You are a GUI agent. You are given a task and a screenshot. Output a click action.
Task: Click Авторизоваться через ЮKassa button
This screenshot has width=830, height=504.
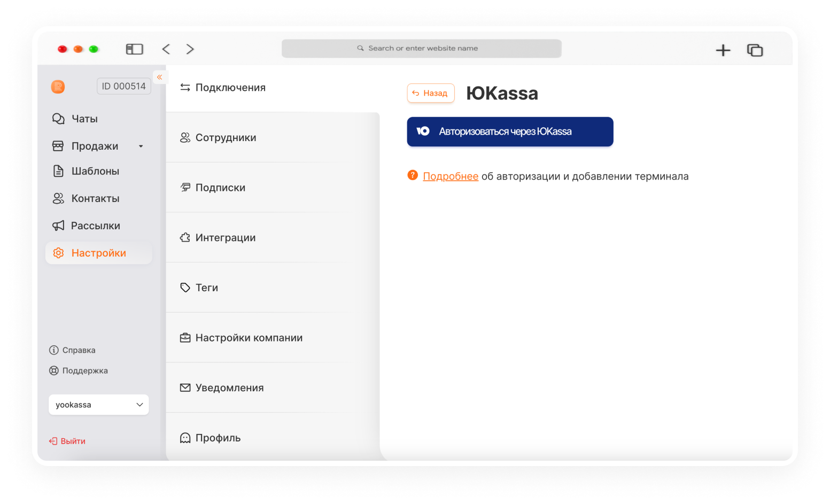point(510,131)
